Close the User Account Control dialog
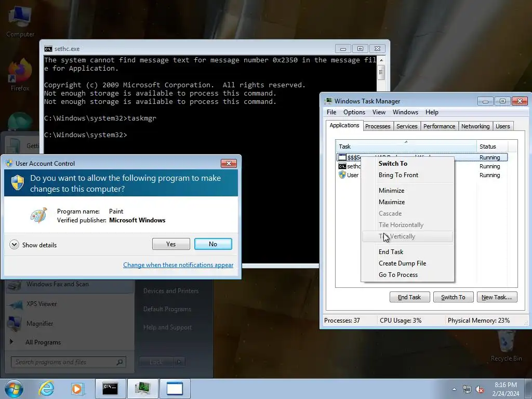The height and width of the screenshot is (399, 532). point(229,164)
